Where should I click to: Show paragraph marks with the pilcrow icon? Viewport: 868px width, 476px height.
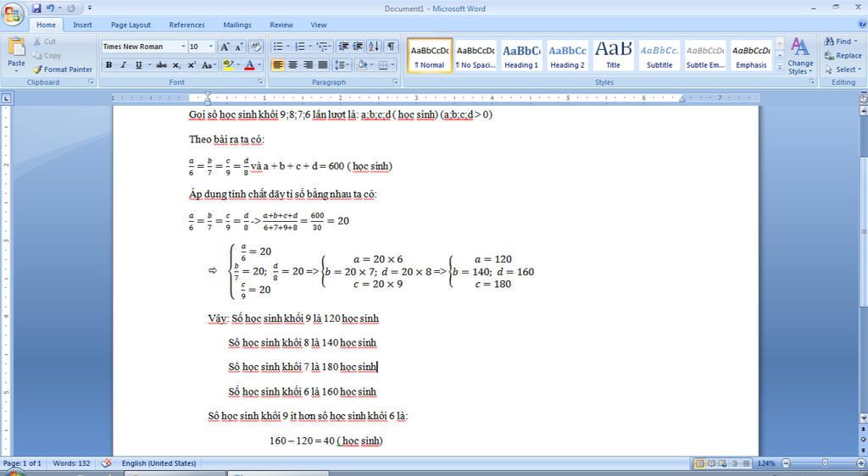pos(391,47)
